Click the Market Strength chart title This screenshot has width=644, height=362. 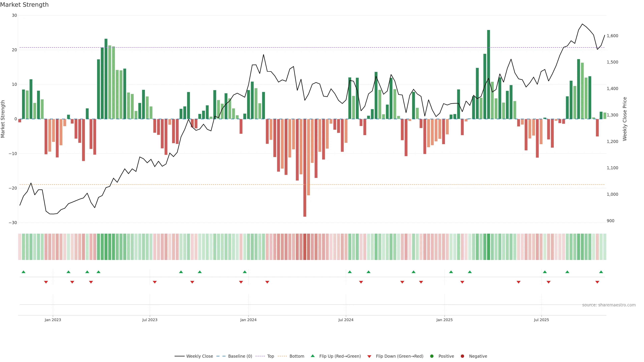click(24, 5)
